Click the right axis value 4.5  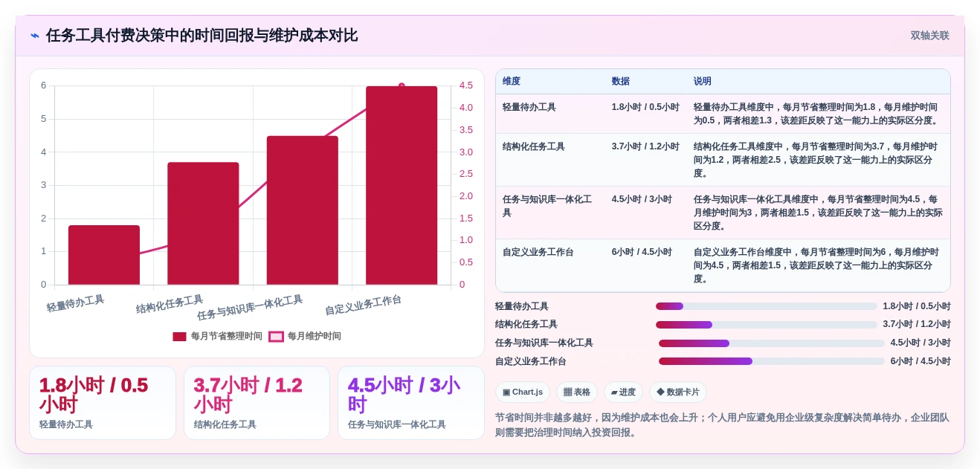click(x=466, y=85)
